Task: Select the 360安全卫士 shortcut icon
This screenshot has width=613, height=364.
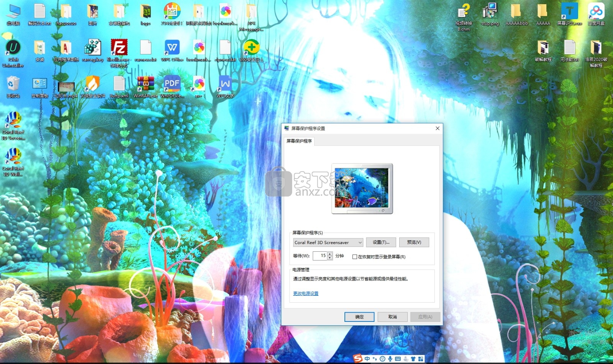Action: [x=251, y=51]
